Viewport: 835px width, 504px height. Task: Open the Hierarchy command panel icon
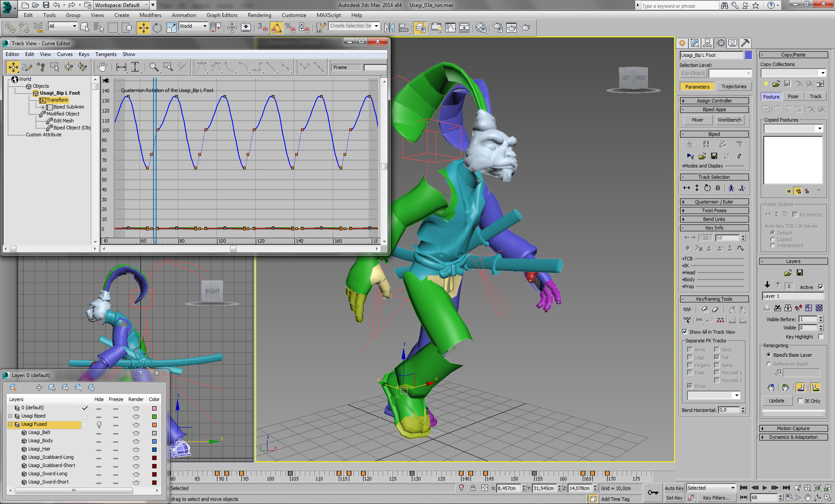tap(707, 43)
